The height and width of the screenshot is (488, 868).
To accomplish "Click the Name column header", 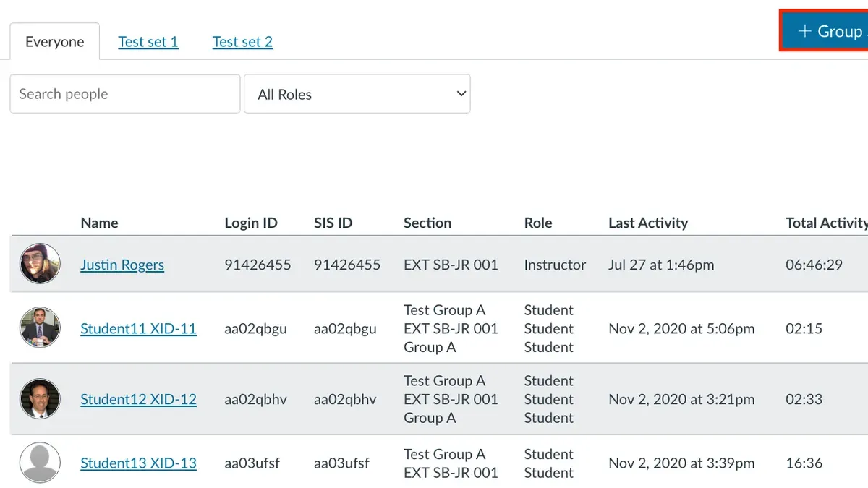I will (x=99, y=223).
